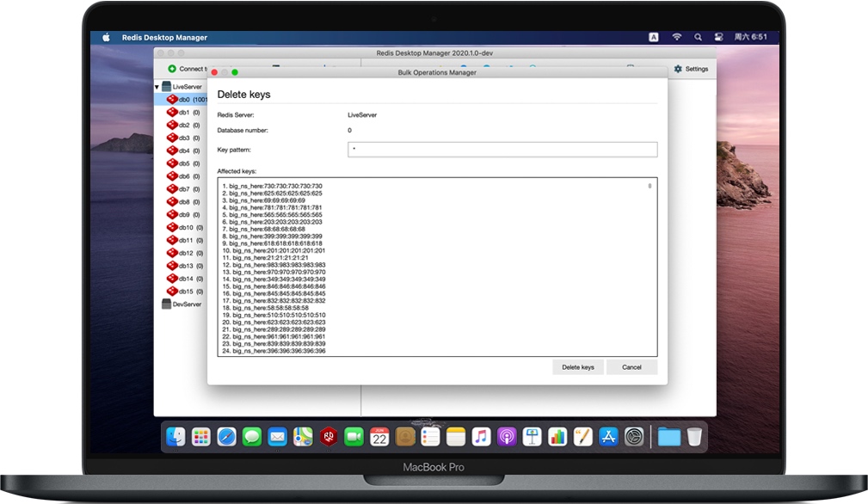Image resolution: width=868 pixels, height=504 pixels.
Task: Open the Calendar app showing 22
Action: pos(379,436)
